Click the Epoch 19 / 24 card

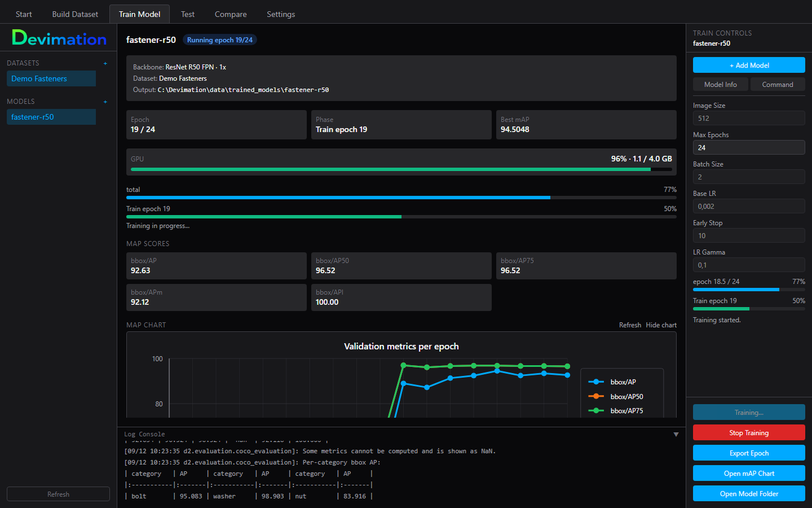216,125
